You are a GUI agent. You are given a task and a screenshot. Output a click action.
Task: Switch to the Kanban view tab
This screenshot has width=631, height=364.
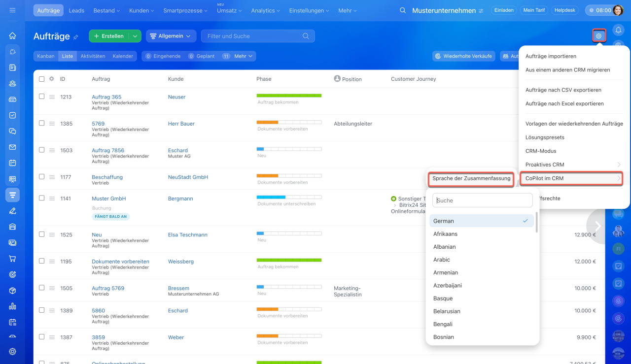(x=46, y=56)
